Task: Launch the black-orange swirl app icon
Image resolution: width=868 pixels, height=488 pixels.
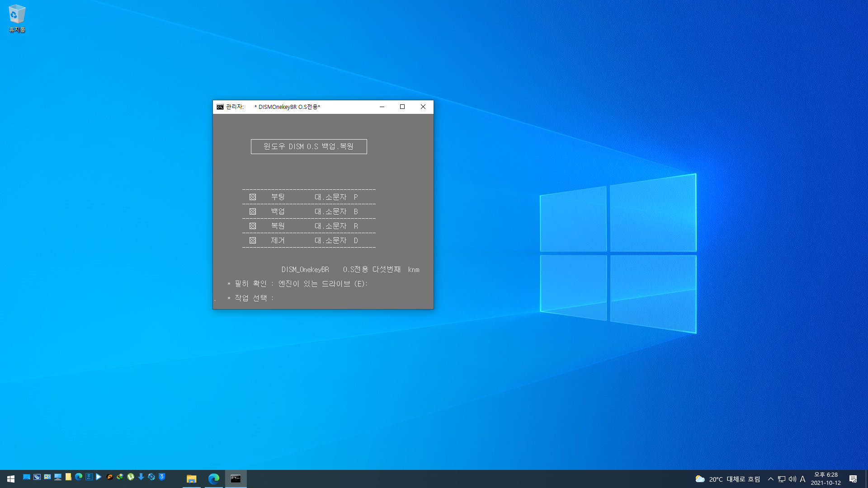Action: (110, 477)
